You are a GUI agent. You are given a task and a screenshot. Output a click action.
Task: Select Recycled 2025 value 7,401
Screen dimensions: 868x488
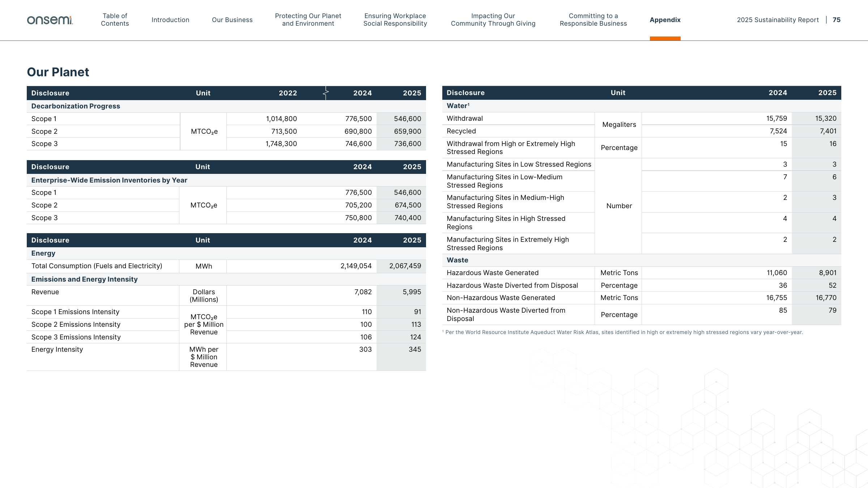tap(828, 131)
